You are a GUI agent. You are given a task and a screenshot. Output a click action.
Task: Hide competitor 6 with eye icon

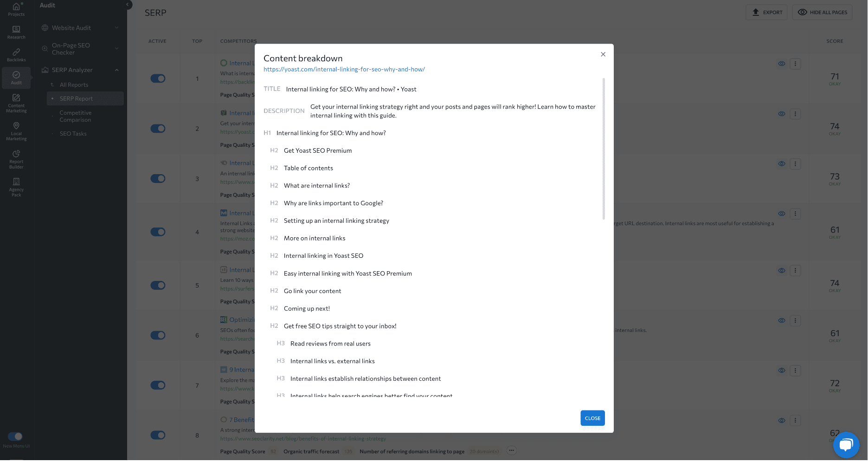pyautogui.click(x=782, y=320)
